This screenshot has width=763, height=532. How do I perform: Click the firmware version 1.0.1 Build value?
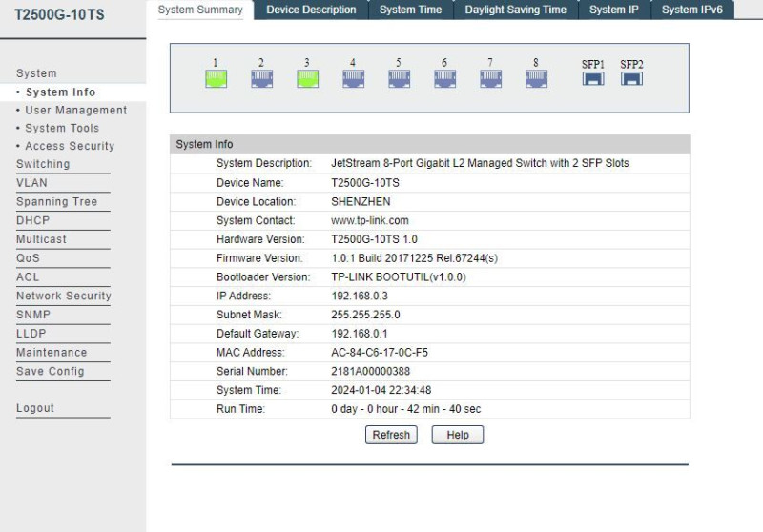point(415,258)
